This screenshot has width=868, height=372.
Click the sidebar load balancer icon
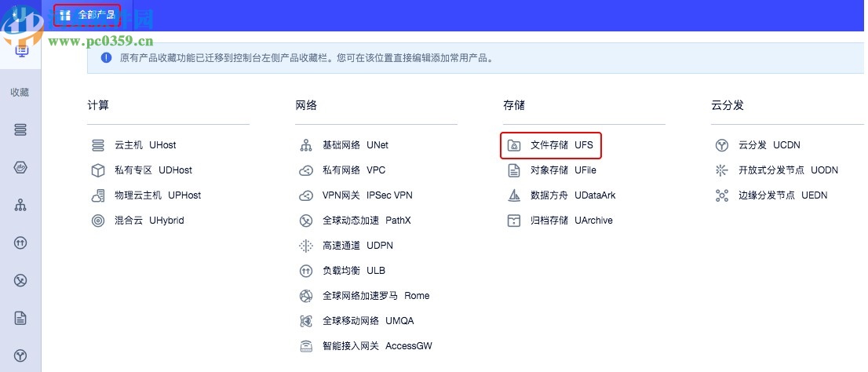coord(20,243)
